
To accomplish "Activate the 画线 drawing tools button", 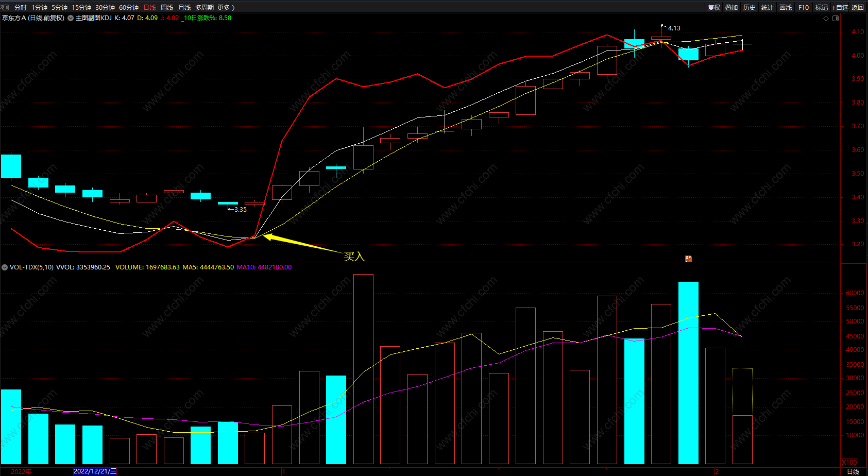I will [786, 7].
